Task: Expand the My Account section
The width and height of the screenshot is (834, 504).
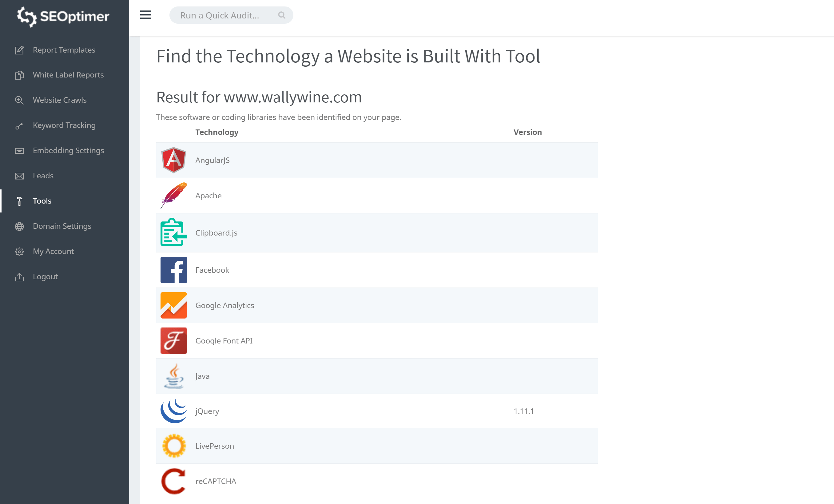Action: (x=53, y=251)
